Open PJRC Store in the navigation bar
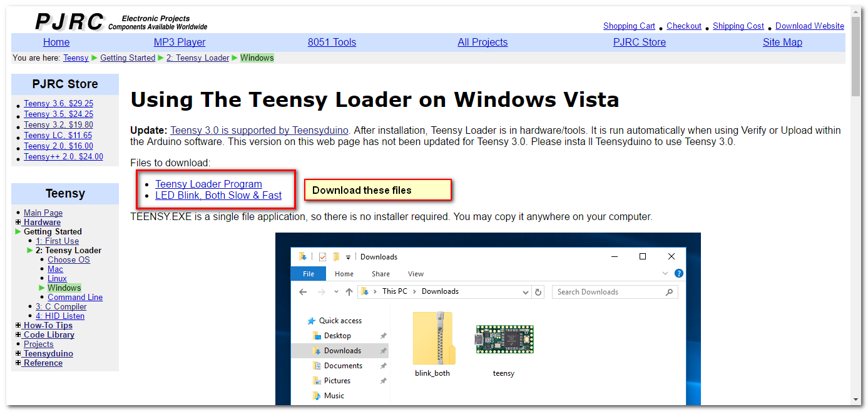 tap(640, 43)
